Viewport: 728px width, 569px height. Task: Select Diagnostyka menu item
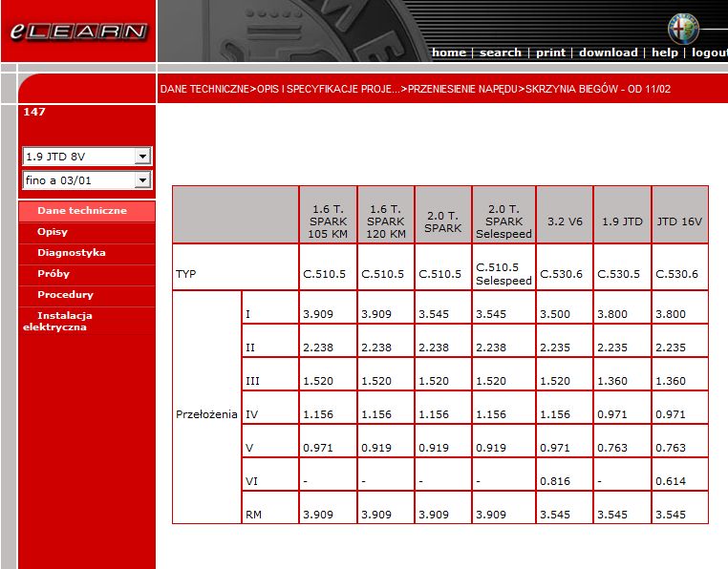(87, 252)
